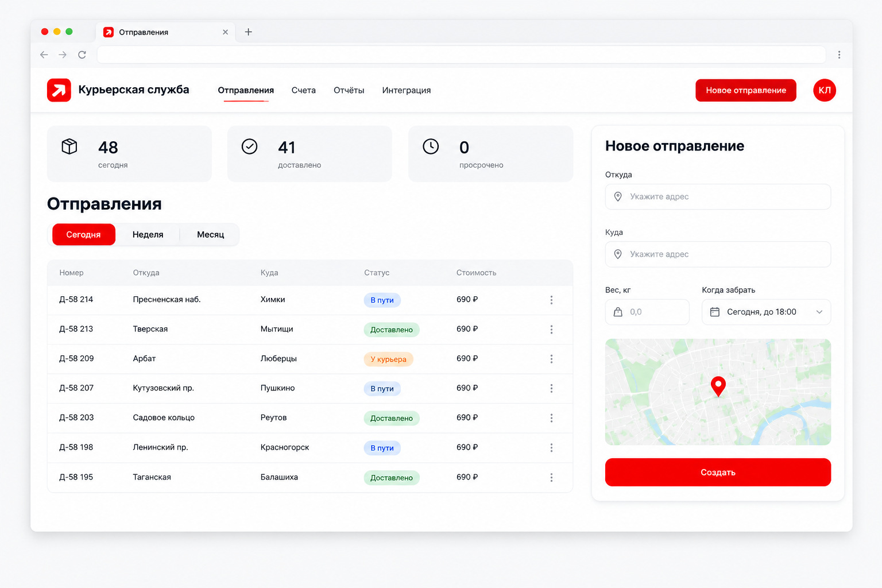Screen dimensions: 882x588
Task: Click the red map pin marker
Action: click(x=718, y=386)
